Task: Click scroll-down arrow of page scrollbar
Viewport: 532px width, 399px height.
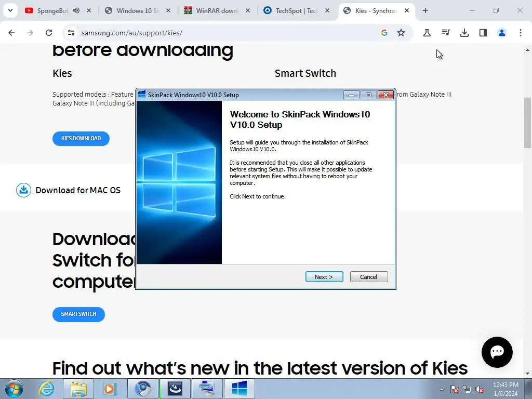Action: point(527,374)
